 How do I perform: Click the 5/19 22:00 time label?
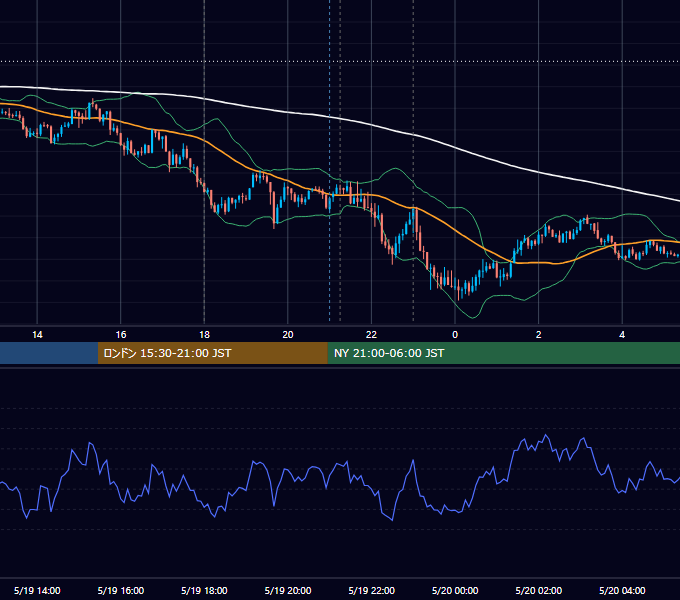tap(372, 590)
